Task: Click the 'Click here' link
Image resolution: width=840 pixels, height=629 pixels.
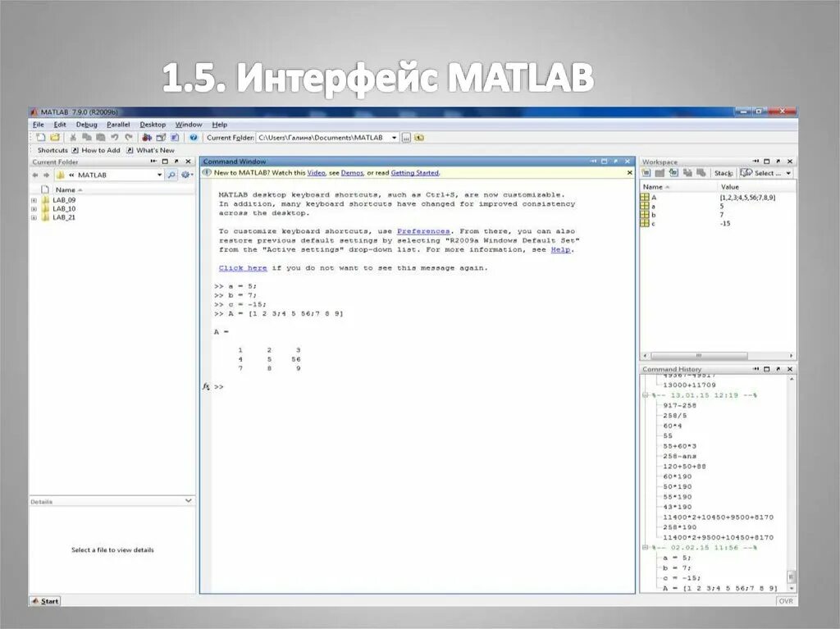Action: [x=243, y=268]
